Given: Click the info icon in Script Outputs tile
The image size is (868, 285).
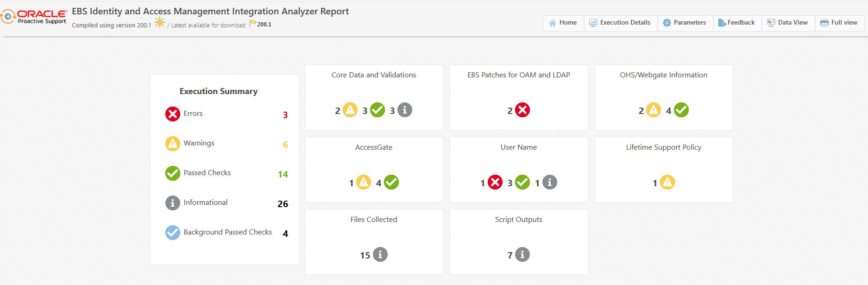Looking at the screenshot, I should point(522,254).
